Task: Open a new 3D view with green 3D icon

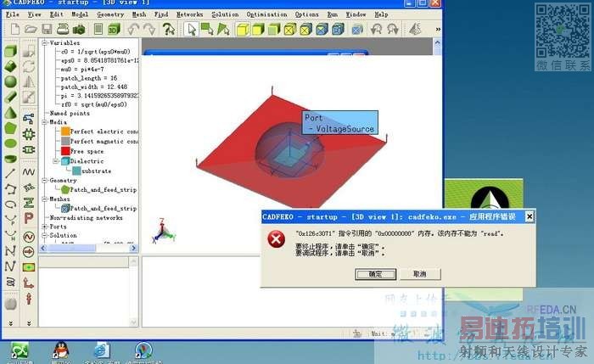Action: [114, 29]
